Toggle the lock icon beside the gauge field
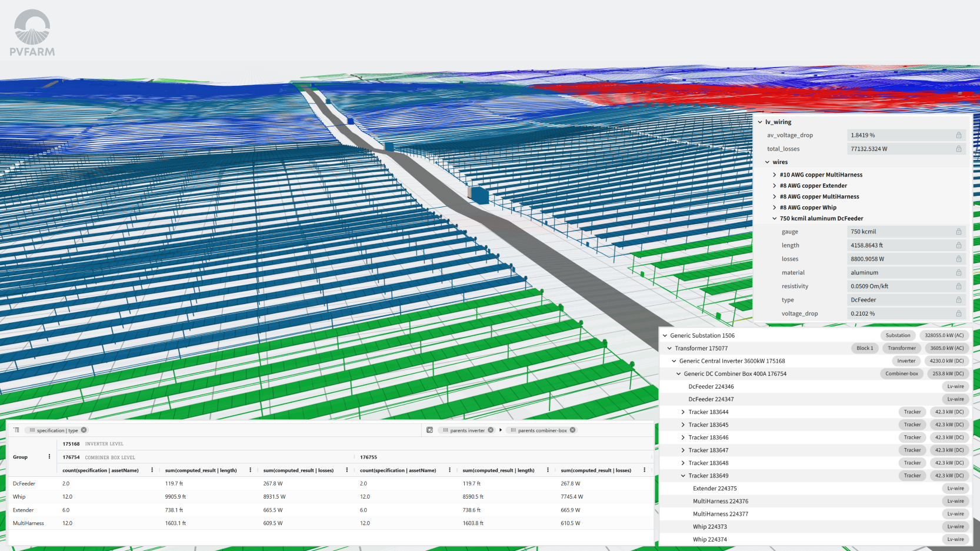The height and width of the screenshot is (551, 980). click(x=957, y=231)
